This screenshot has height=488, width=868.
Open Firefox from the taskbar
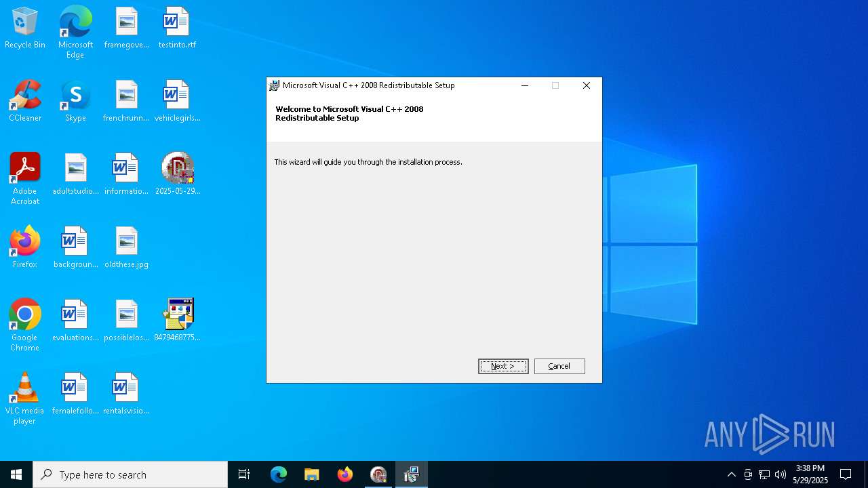tap(345, 474)
